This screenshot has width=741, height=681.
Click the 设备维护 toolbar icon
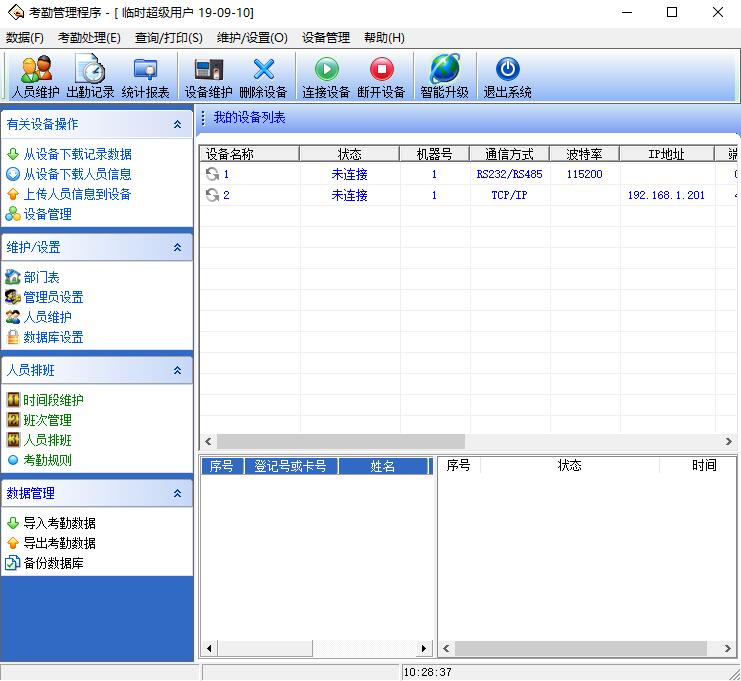208,76
